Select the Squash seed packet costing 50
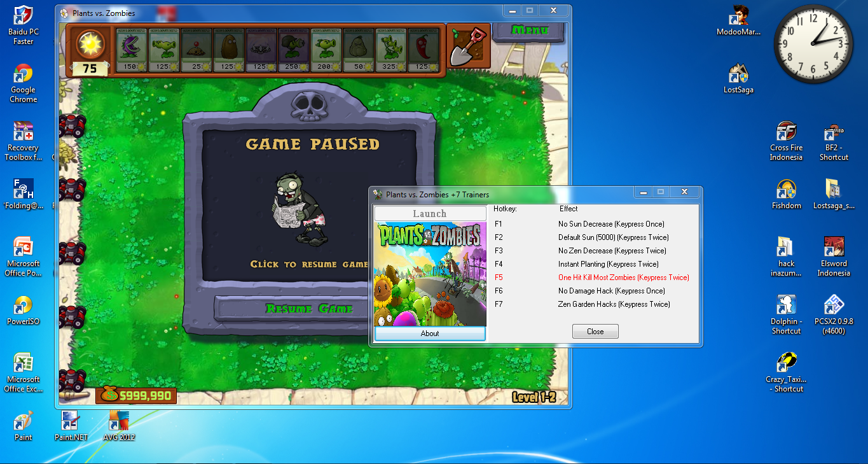868x464 pixels. point(358,50)
